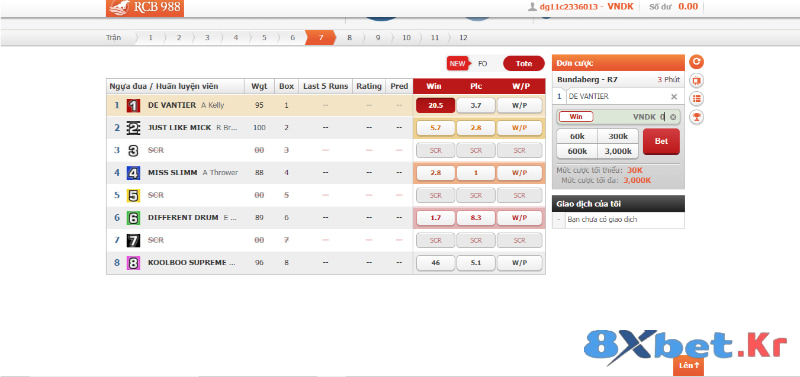Open the live video icon
The height and width of the screenshot is (377, 800).
(x=696, y=81)
